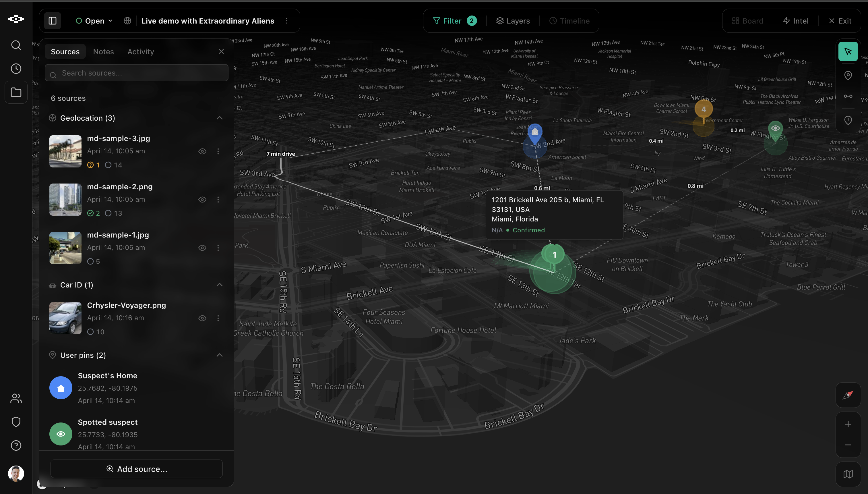Select the measure/connect tool on right toolbar
The height and width of the screenshot is (494, 868).
(848, 96)
